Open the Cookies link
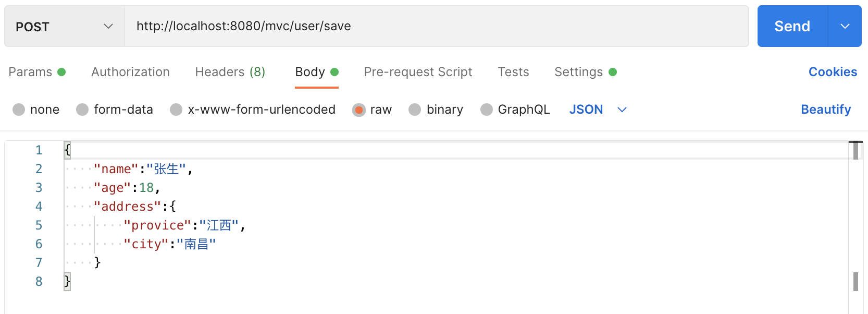Viewport: 868px width, 314px height. (x=833, y=72)
